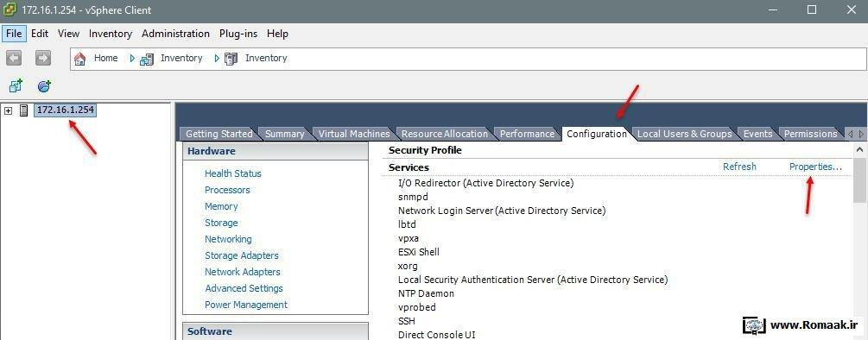Viewport: 868px width, 340px height.
Task: Click the first Inventory breadcrumb icon
Action: coord(147,59)
